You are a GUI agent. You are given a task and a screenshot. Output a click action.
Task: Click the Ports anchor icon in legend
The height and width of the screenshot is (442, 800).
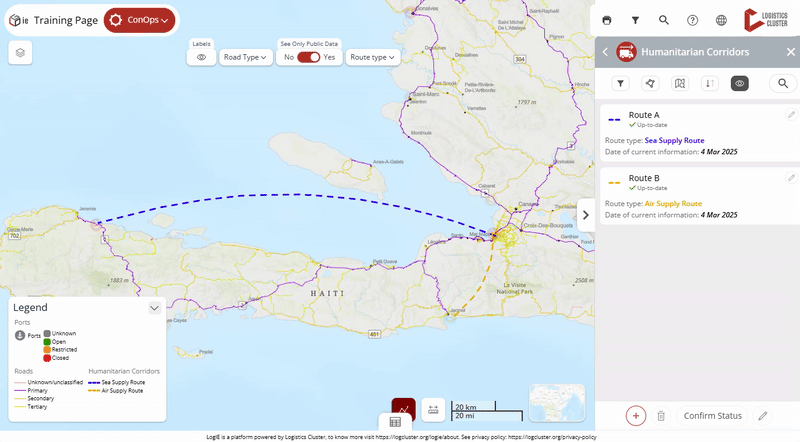click(20, 335)
